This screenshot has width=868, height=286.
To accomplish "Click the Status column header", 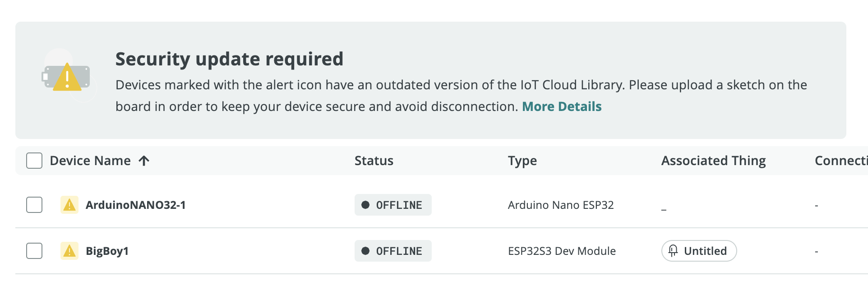I will coord(374,161).
